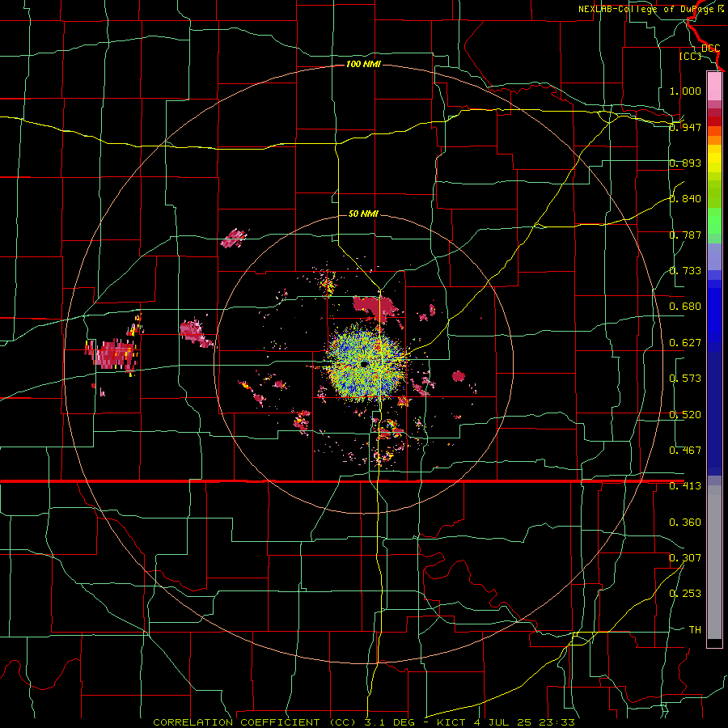Screen dimensions: 728x728
Task: Click the 0.680 legend value
Action: coord(685,307)
